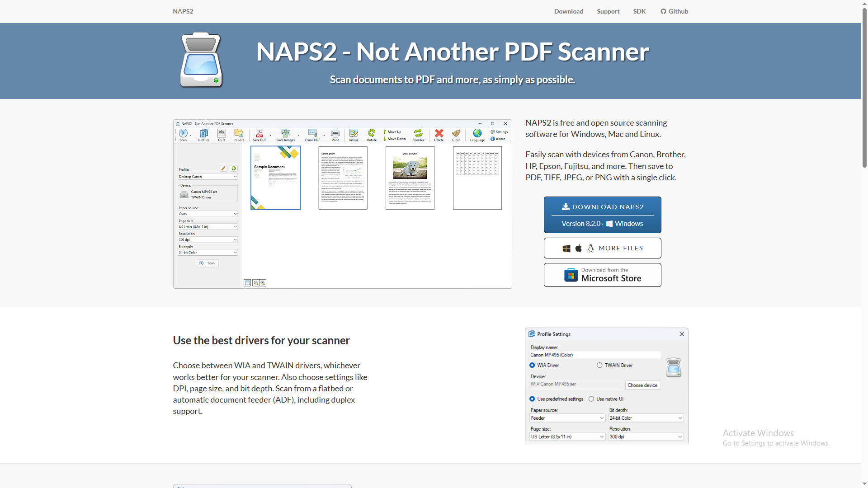Click Download from the Microsoft Store

pos(602,275)
